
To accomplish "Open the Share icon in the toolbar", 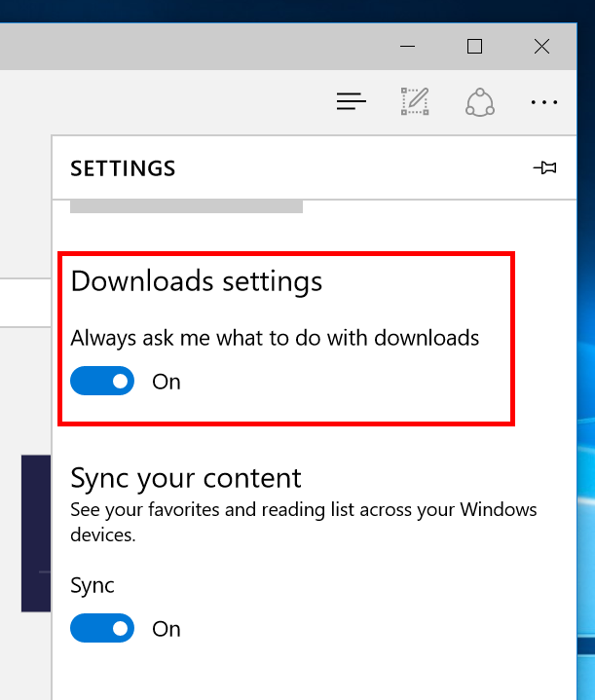I will [479, 100].
